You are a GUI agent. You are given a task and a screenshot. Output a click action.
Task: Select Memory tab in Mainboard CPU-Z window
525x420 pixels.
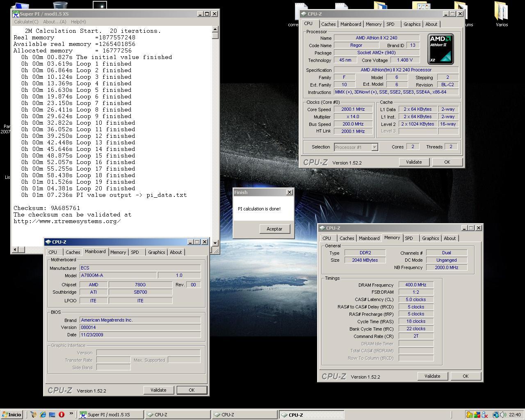click(x=118, y=252)
